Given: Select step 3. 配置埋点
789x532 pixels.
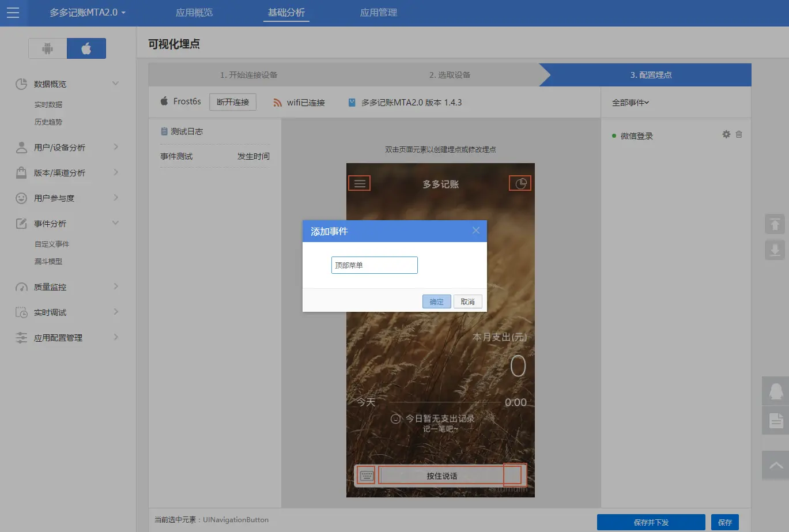Looking at the screenshot, I should (651, 75).
